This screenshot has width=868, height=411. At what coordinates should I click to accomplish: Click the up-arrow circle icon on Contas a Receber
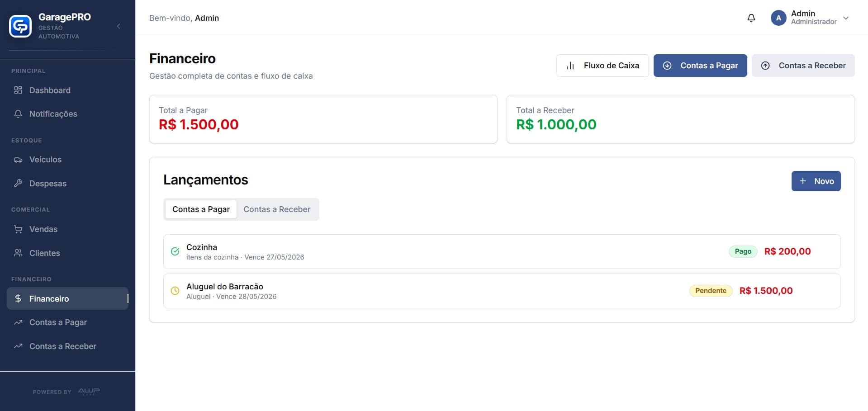click(x=765, y=66)
